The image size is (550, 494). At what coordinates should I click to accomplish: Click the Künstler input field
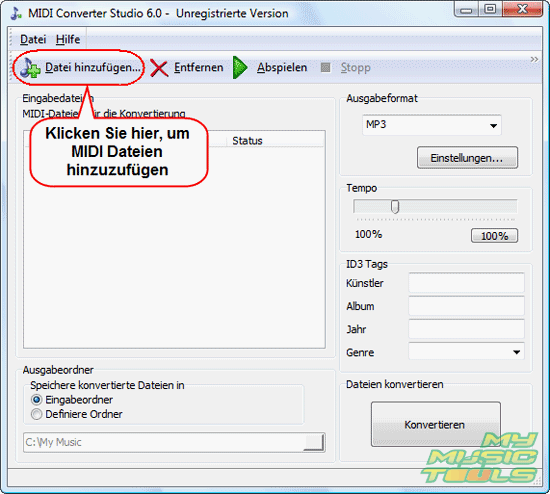[466, 283]
